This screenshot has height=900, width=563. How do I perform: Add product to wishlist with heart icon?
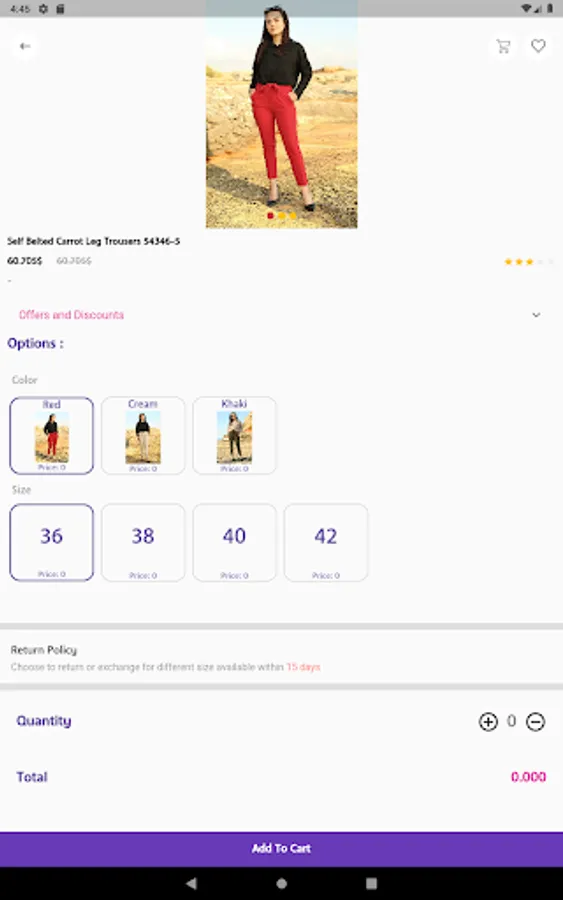coord(538,46)
